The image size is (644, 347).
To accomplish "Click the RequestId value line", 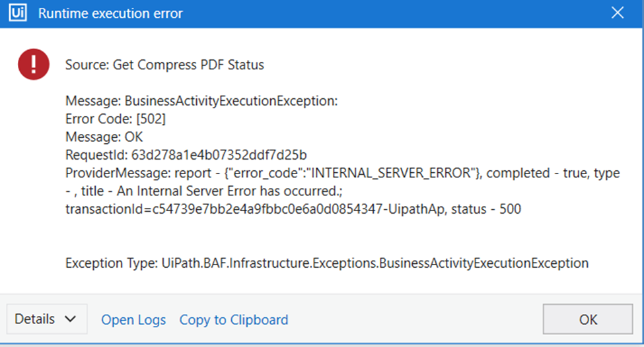I will [186, 155].
